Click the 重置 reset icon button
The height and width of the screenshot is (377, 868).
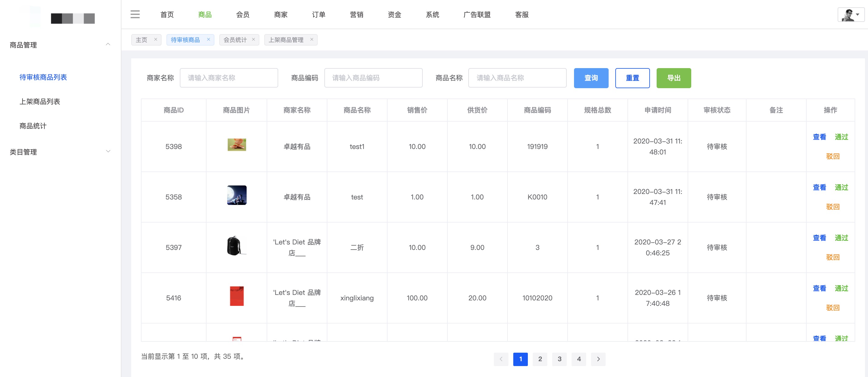point(633,78)
